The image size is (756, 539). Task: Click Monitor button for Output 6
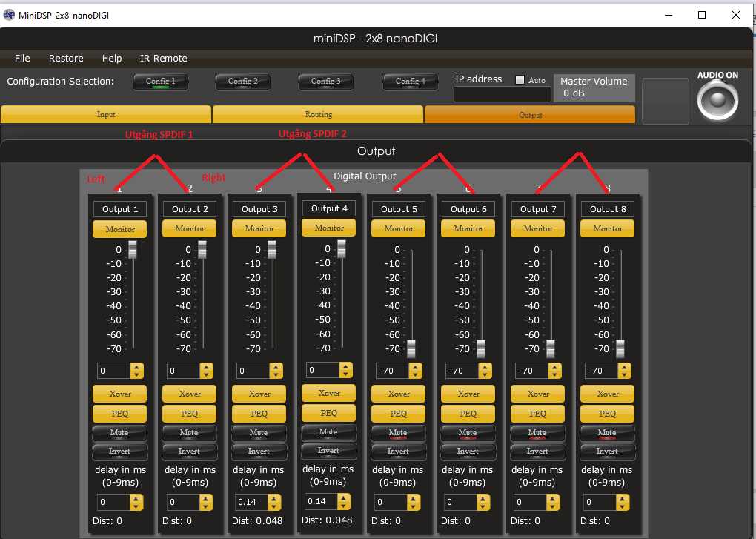[x=468, y=228]
